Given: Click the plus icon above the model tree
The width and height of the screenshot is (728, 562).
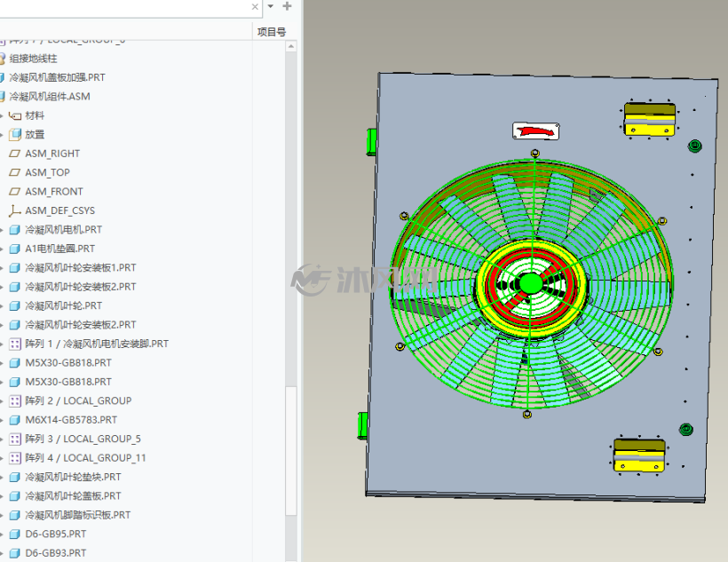Looking at the screenshot, I should 287,6.
